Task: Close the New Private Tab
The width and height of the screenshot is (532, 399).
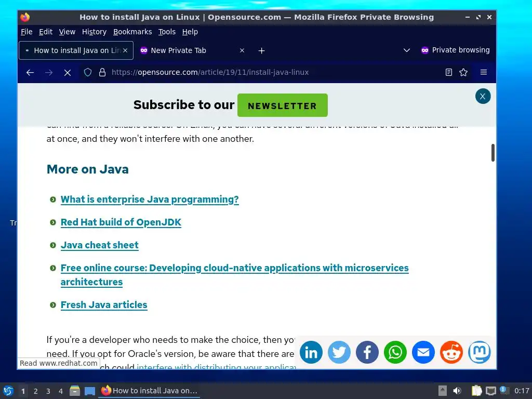Action: 242,50
